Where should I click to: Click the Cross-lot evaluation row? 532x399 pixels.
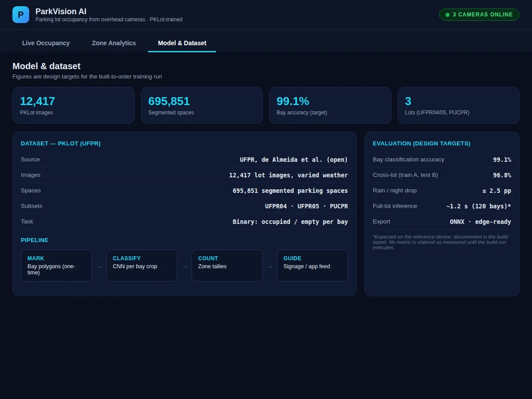coord(442,175)
